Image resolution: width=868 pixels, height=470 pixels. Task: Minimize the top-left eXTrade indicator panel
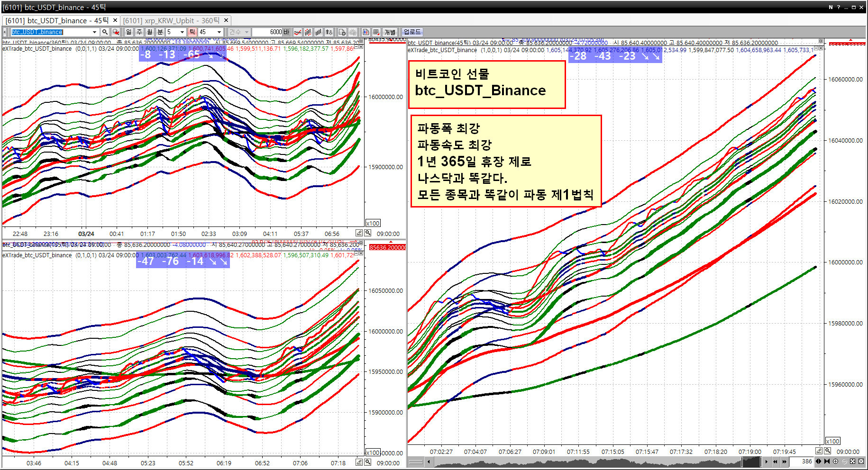pos(357,47)
